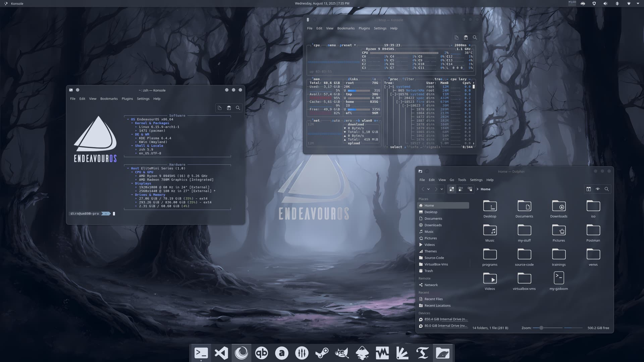Click the paste icon in the zsh Konsole
Image resolution: width=644 pixels, height=362 pixels.
click(229, 108)
